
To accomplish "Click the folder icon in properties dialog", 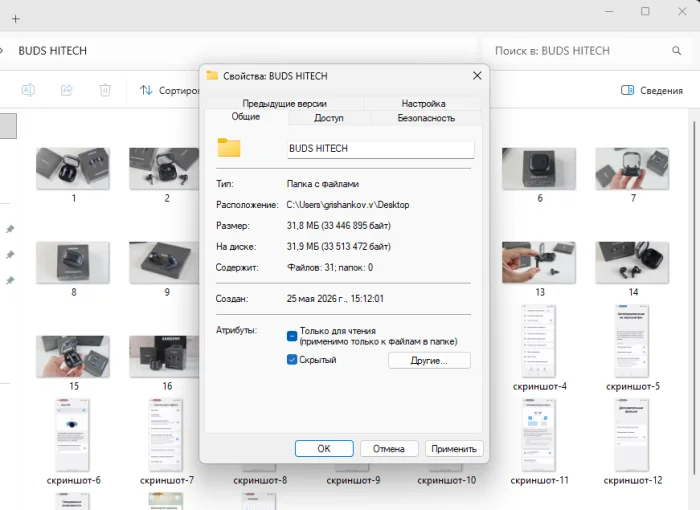I will 229,147.
